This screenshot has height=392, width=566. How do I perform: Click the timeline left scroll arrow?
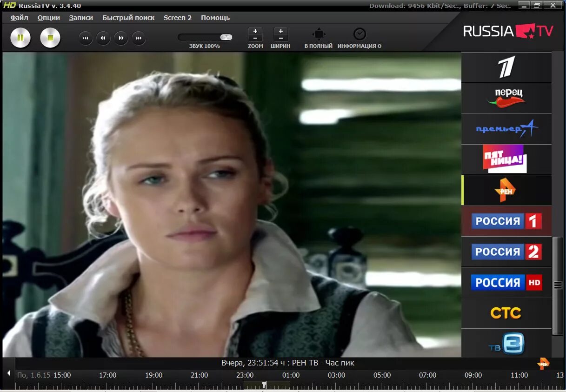pos(8,373)
